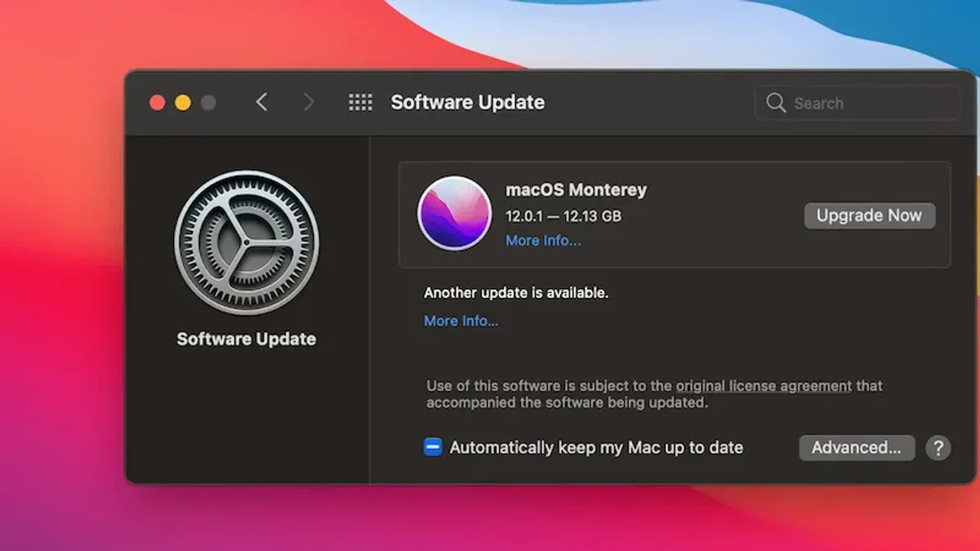Click the disabled gray zoom button
This screenshot has width=980, height=551.
(x=208, y=103)
